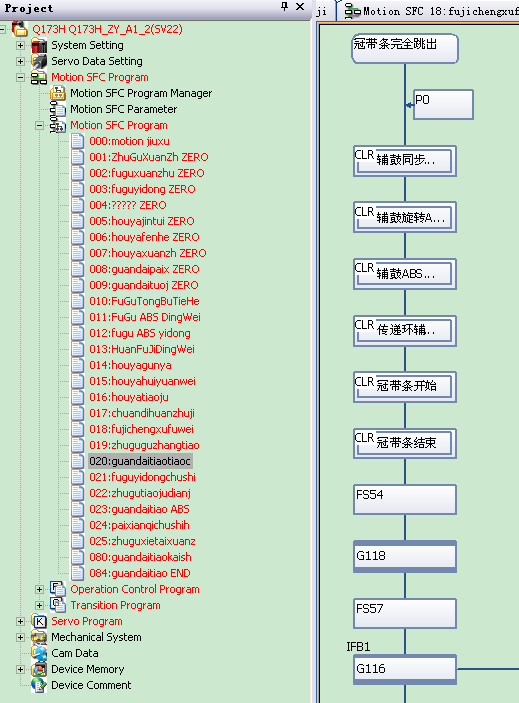519x703 pixels.
Task: Expand the Transition Program node
Action: pyautogui.click(x=39, y=605)
